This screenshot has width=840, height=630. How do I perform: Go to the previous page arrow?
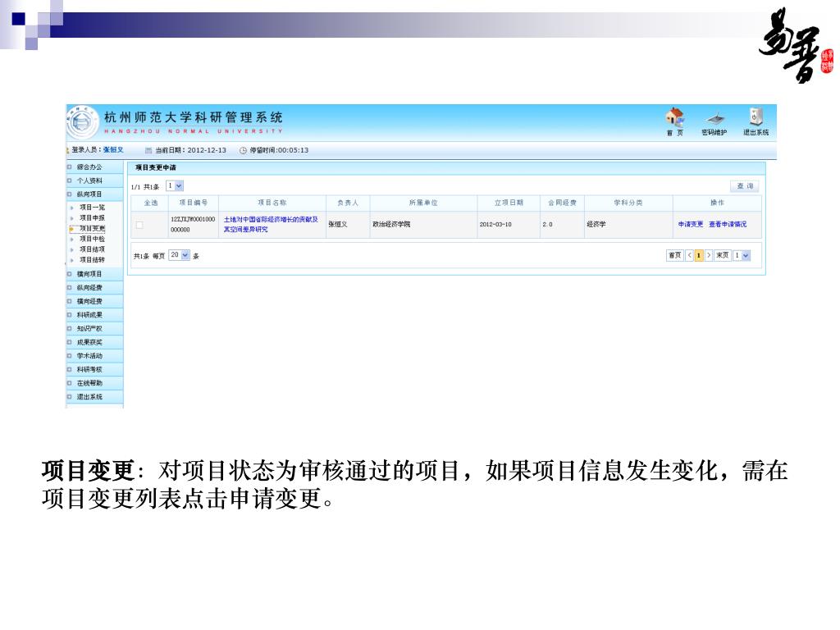pyautogui.click(x=689, y=256)
